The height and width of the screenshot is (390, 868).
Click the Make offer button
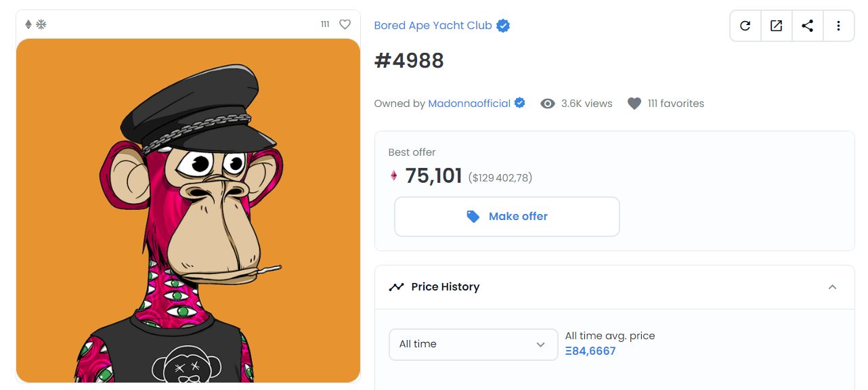506,216
